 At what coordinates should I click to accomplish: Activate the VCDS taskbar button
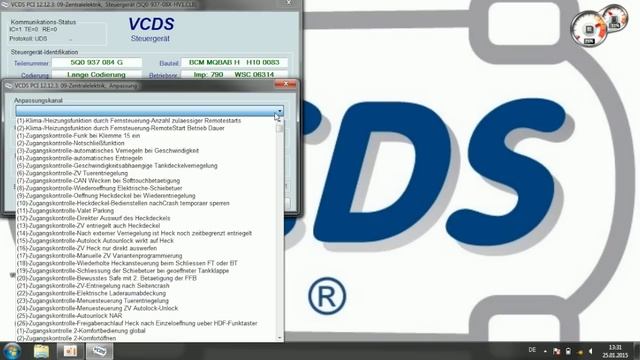[99, 351]
